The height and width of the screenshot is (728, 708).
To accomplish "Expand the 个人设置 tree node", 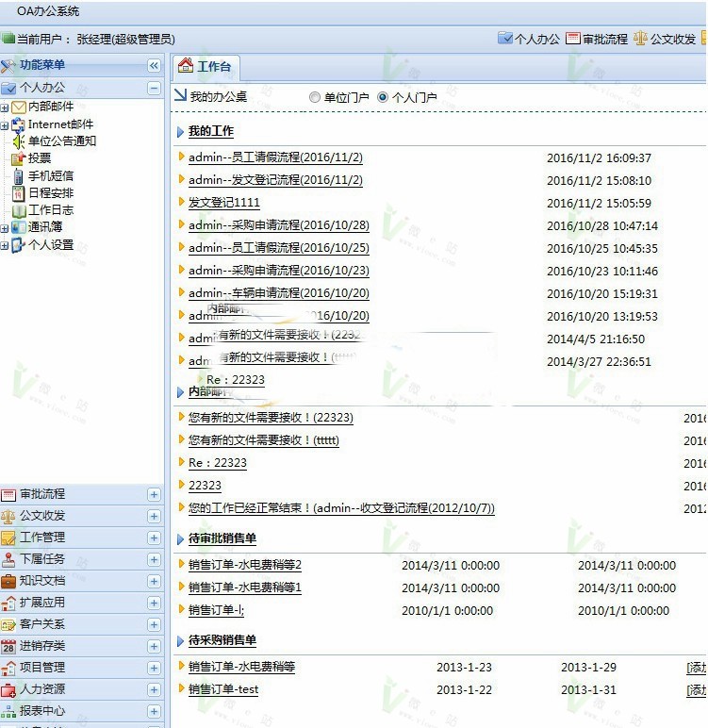I will pyautogui.click(x=5, y=246).
